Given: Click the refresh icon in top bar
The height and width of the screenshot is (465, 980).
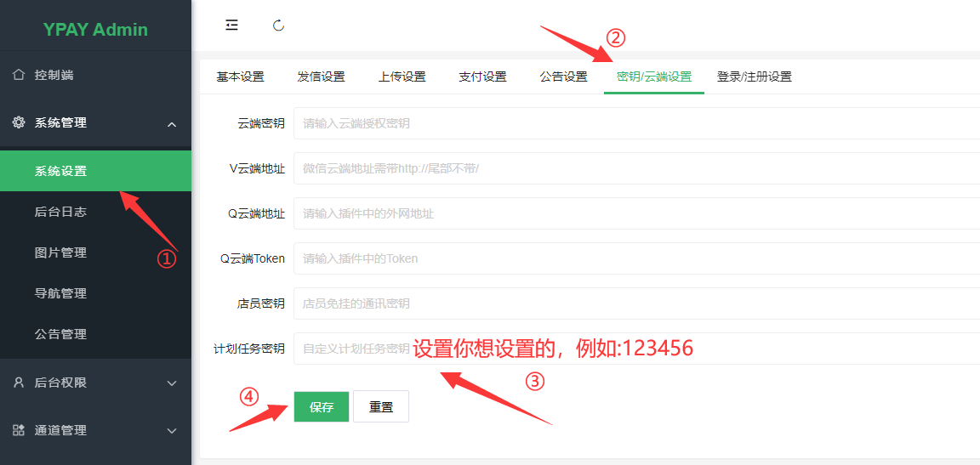Looking at the screenshot, I should [278, 26].
